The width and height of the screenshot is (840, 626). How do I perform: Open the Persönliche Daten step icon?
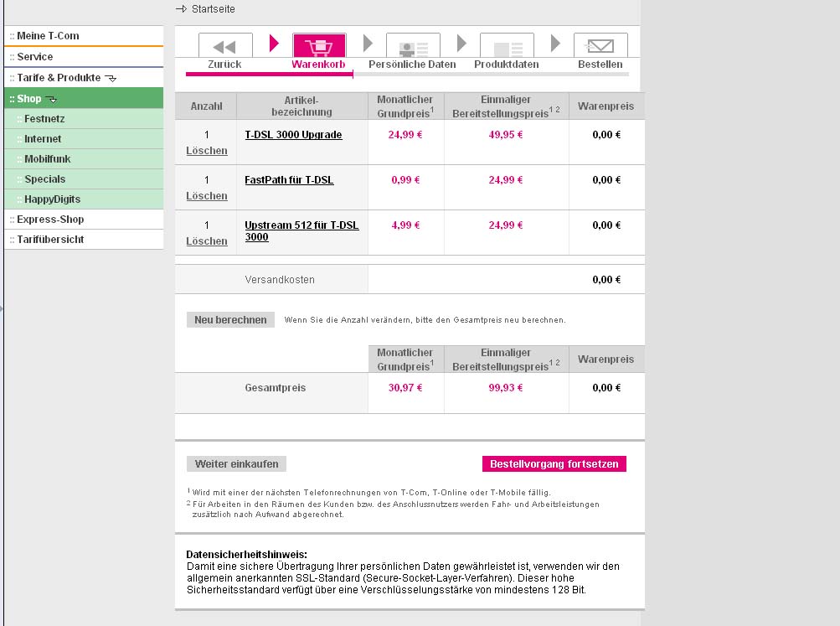pos(413,45)
